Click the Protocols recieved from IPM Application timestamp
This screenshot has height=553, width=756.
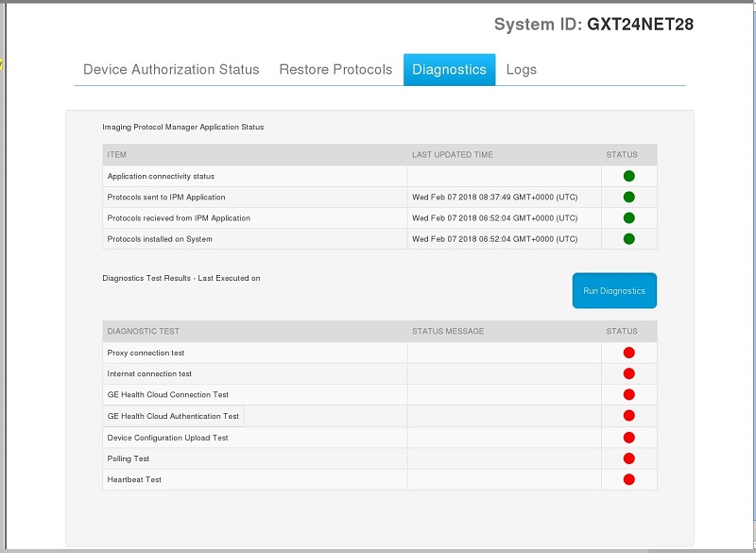(x=494, y=217)
